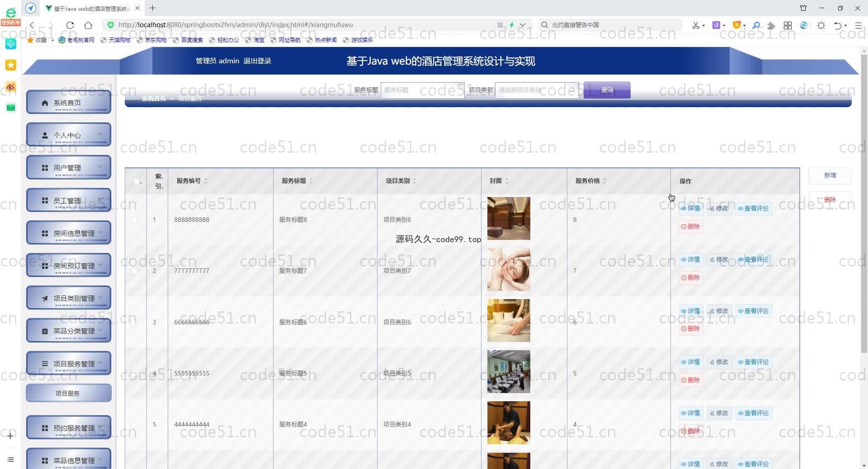
Task: Click the search magnifier in search box
Action: (x=545, y=25)
